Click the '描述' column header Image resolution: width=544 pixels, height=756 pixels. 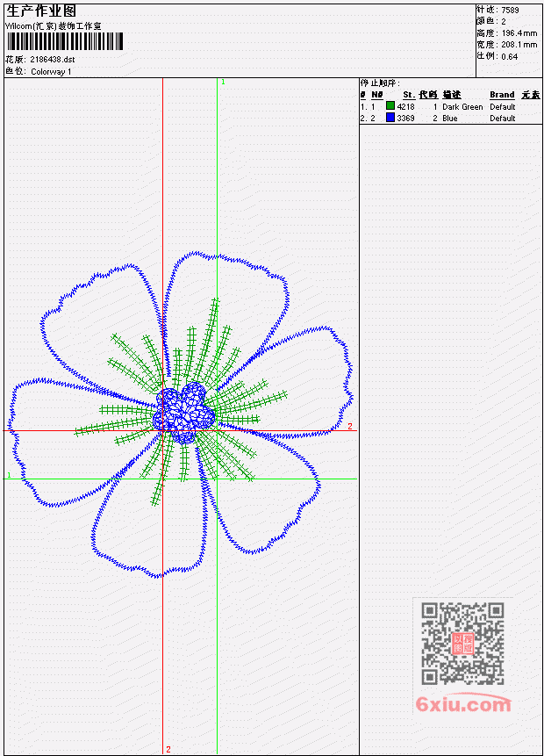tap(452, 95)
